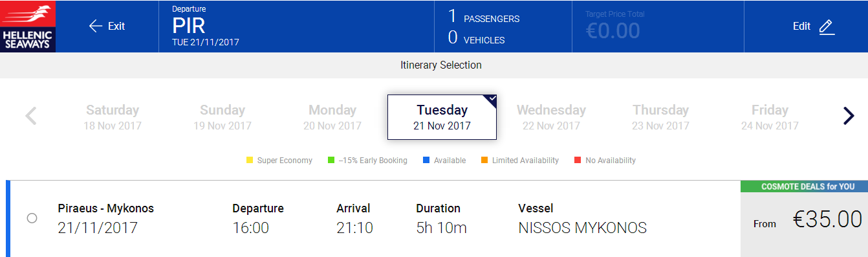This screenshot has width=868, height=257.
Task: Show previous week with left chevron
Action: click(30, 117)
